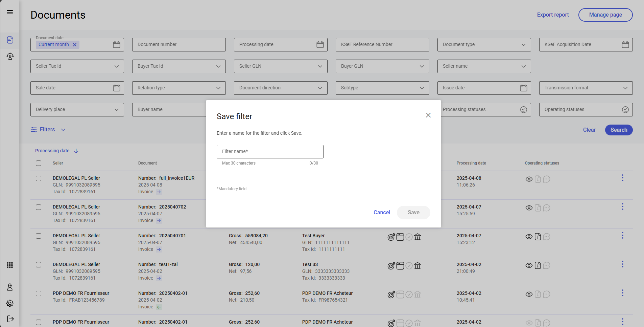644x327 pixels.
Task: Click the Documents icon in sidebar
Action: point(10,40)
